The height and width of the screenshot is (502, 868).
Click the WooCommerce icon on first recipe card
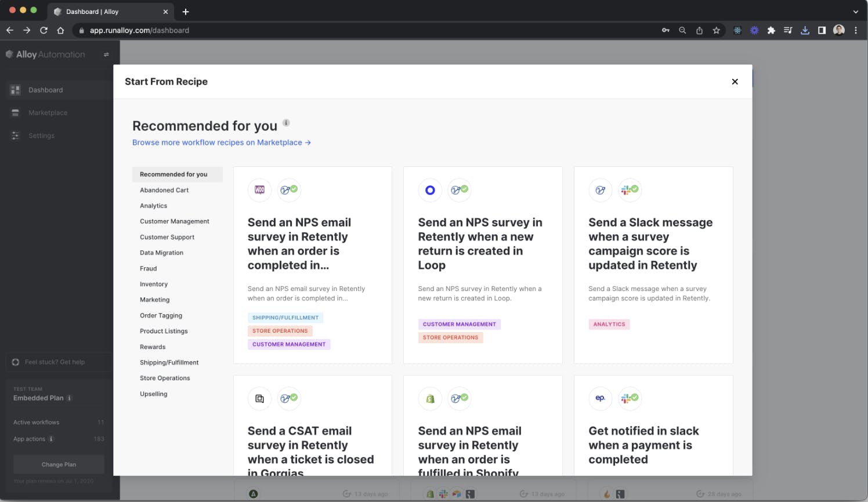(259, 190)
